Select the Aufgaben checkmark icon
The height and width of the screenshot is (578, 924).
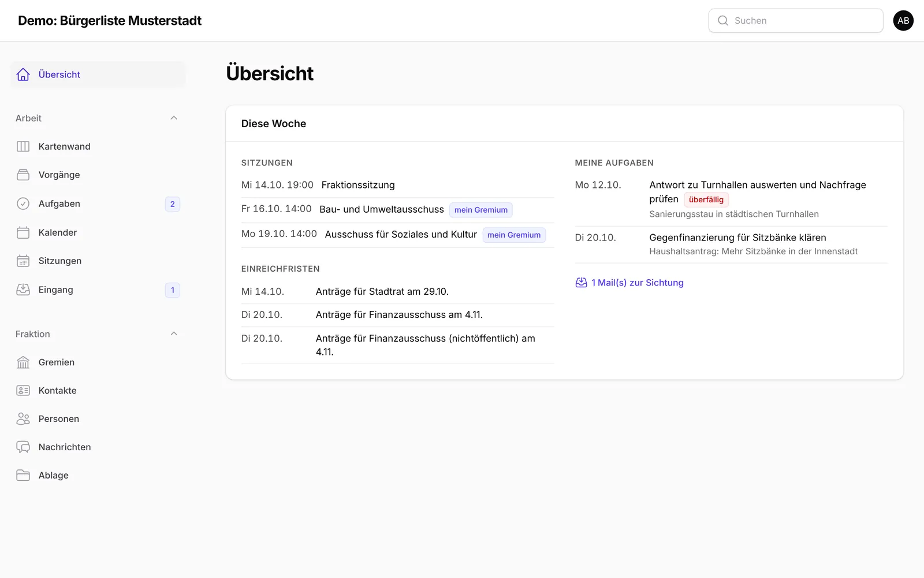pos(23,203)
